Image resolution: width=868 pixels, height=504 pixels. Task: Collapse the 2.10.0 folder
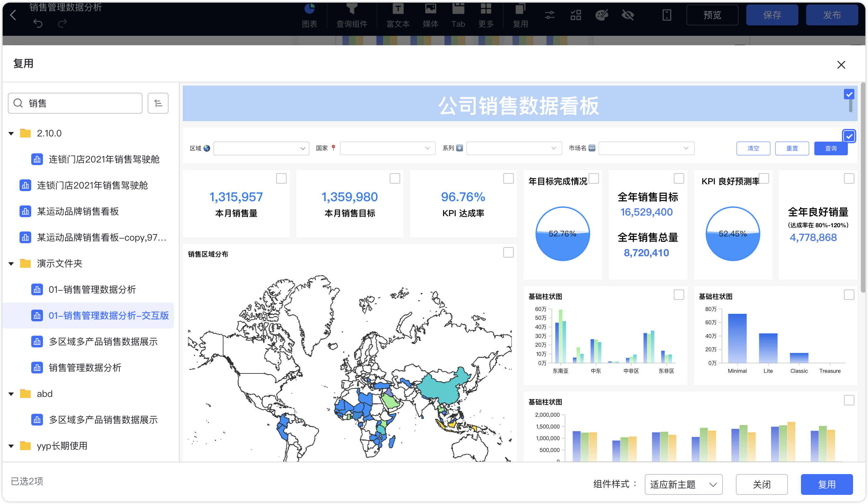coord(11,133)
